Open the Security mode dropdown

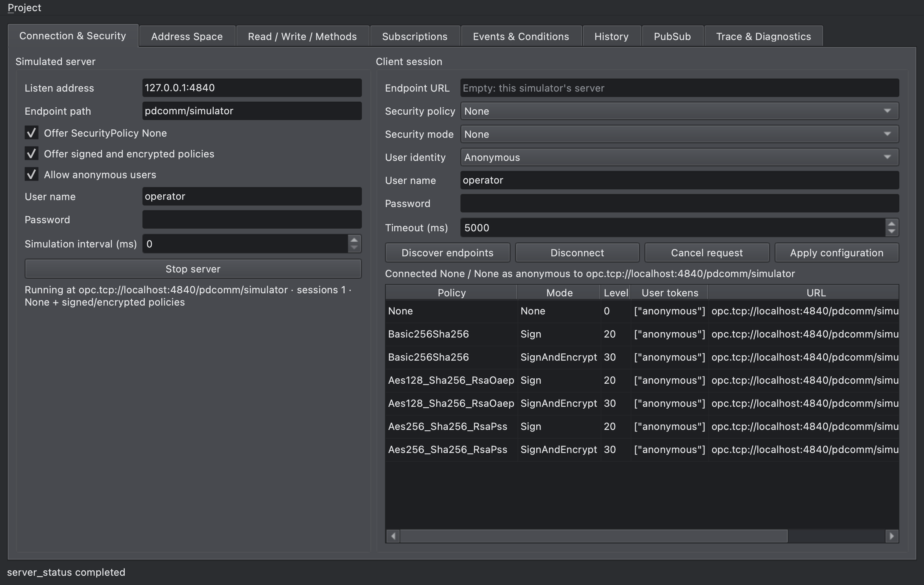point(680,134)
